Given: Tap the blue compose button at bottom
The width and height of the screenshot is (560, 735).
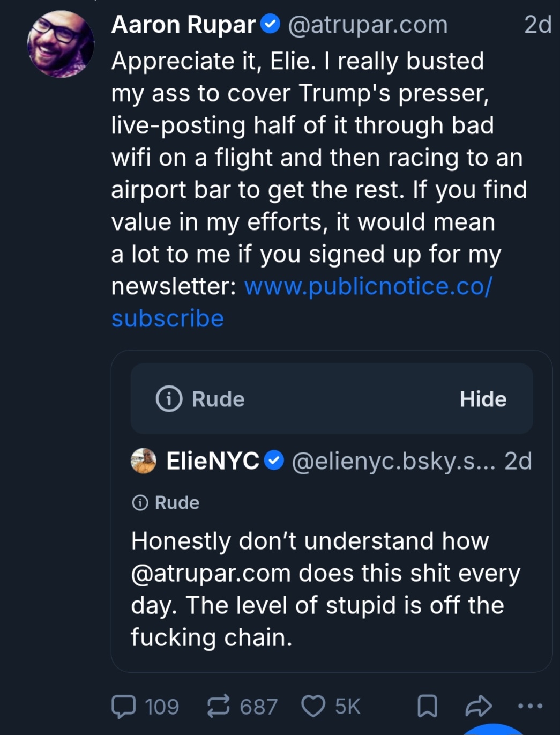Looking at the screenshot, I should tap(493, 730).
